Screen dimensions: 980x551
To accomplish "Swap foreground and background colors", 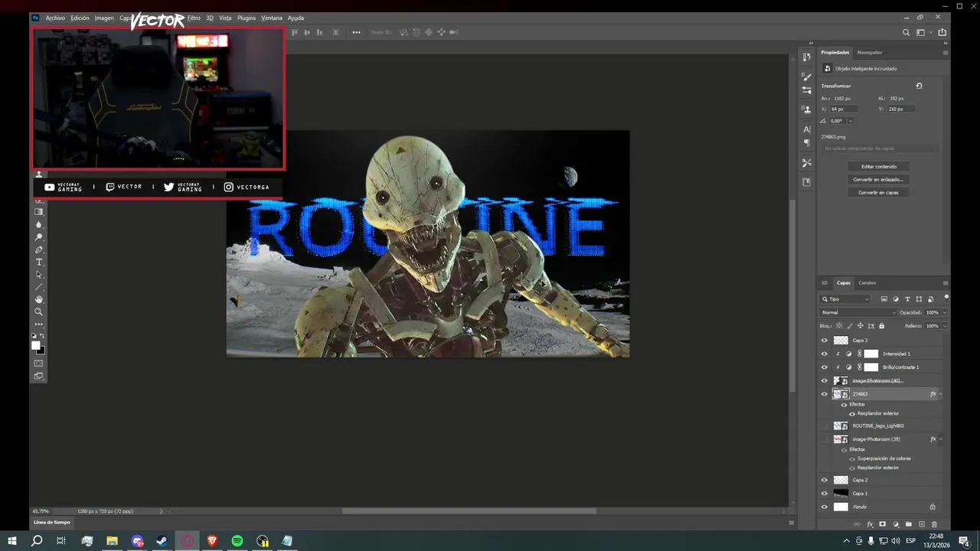I will [42, 336].
